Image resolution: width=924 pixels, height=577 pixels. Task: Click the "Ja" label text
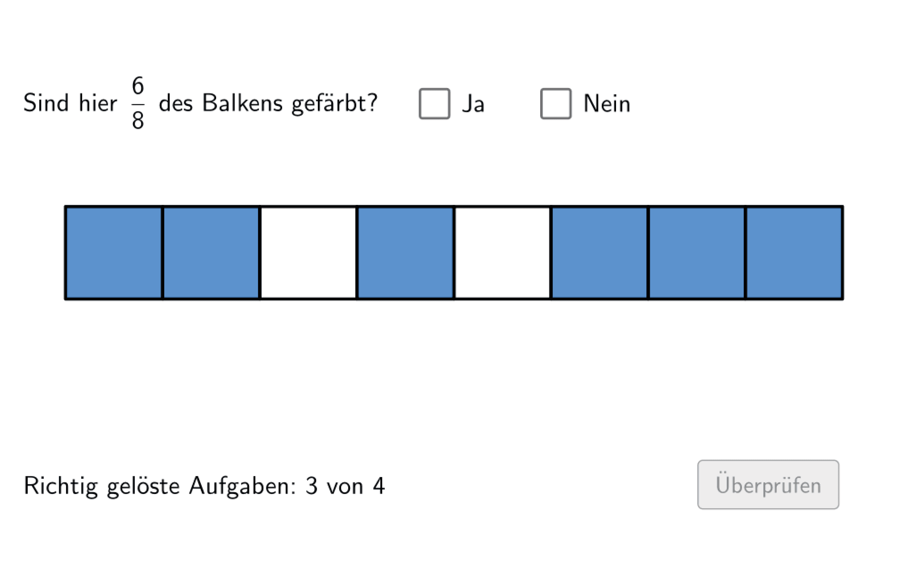point(473,104)
